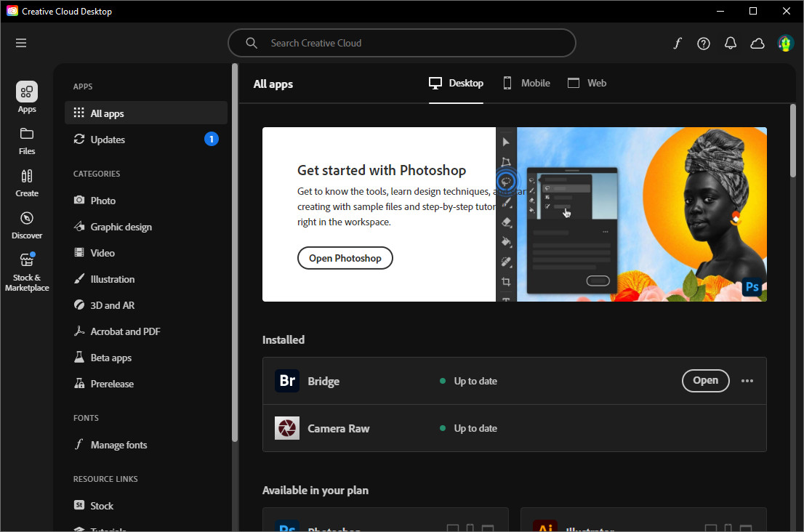Open the user profile avatar

(x=785, y=43)
